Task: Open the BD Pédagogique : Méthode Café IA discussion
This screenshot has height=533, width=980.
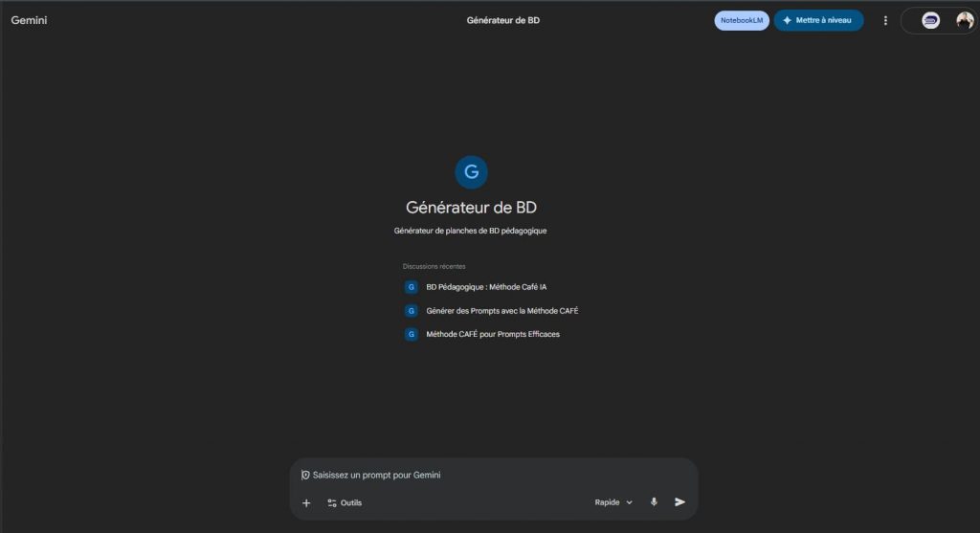Action: coord(486,287)
